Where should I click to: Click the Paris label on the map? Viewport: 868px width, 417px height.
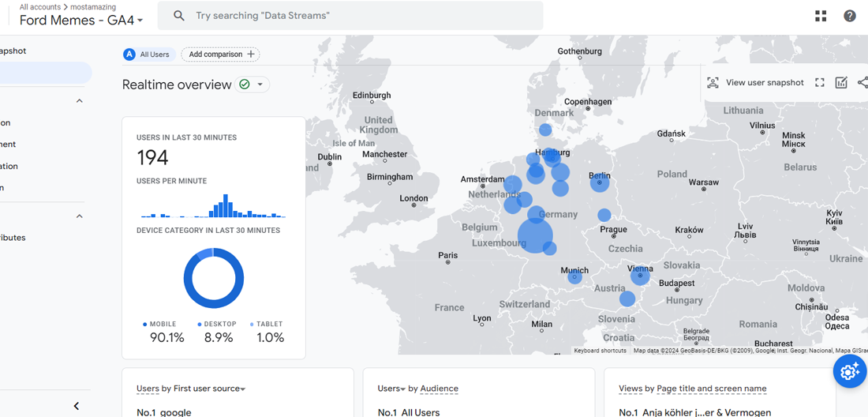[448, 255]
